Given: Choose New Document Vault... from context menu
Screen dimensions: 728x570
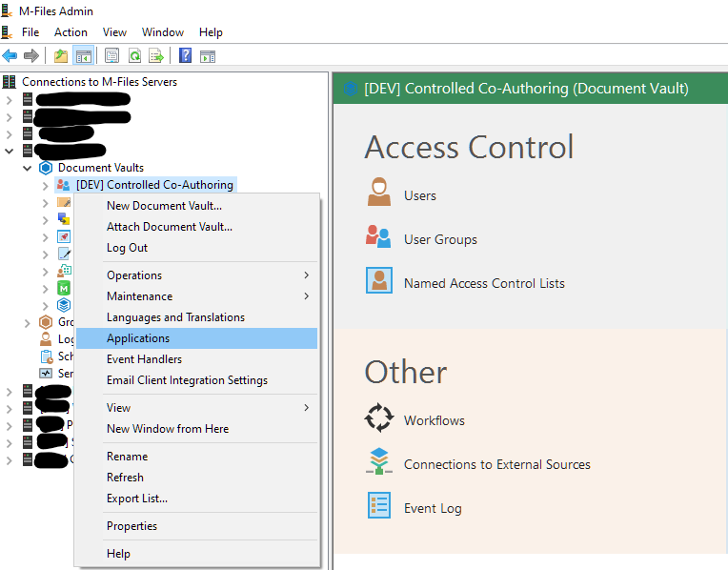Looking at the screenshot, I should tap(197, 205).
